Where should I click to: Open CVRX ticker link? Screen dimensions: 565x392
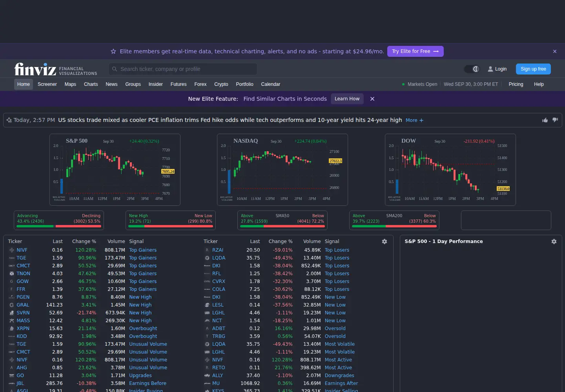[x=219, y=281]
